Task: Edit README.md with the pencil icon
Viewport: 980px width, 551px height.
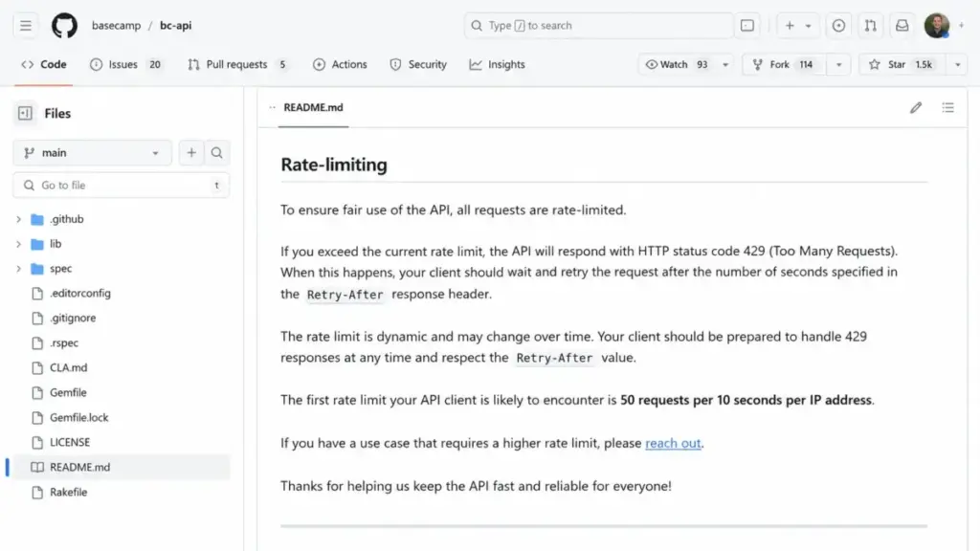Action: pos(916,107)
